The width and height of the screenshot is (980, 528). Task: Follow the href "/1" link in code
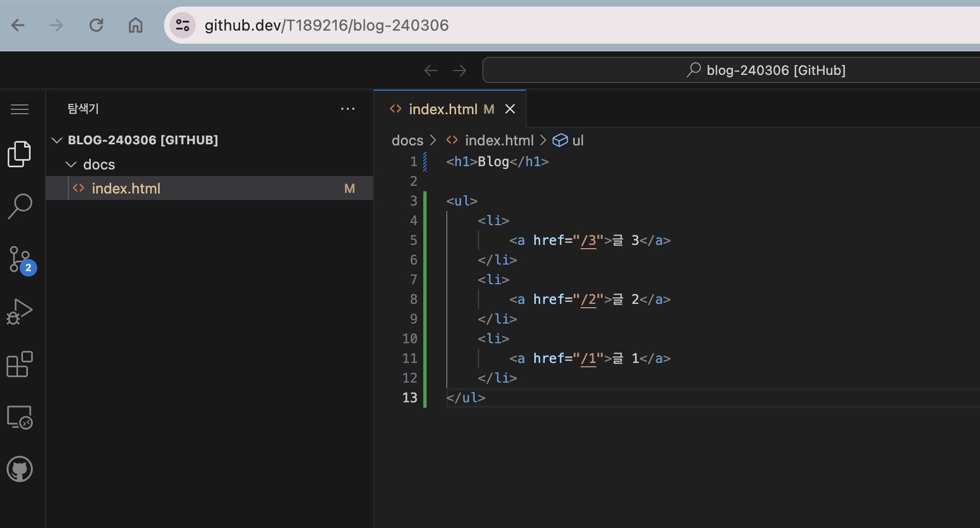[x=588, y=359]
